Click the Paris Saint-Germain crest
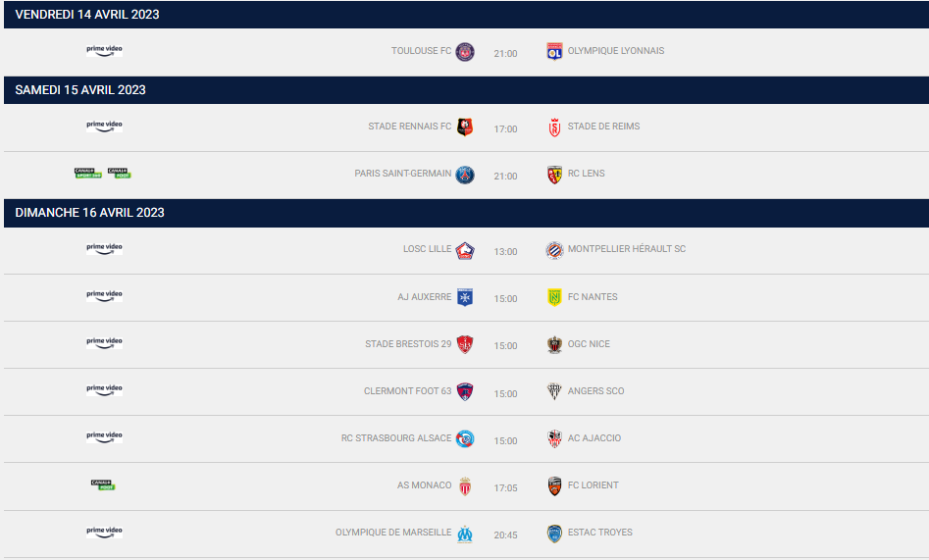Viewport: 929px width, 560px height. [465, 175]
